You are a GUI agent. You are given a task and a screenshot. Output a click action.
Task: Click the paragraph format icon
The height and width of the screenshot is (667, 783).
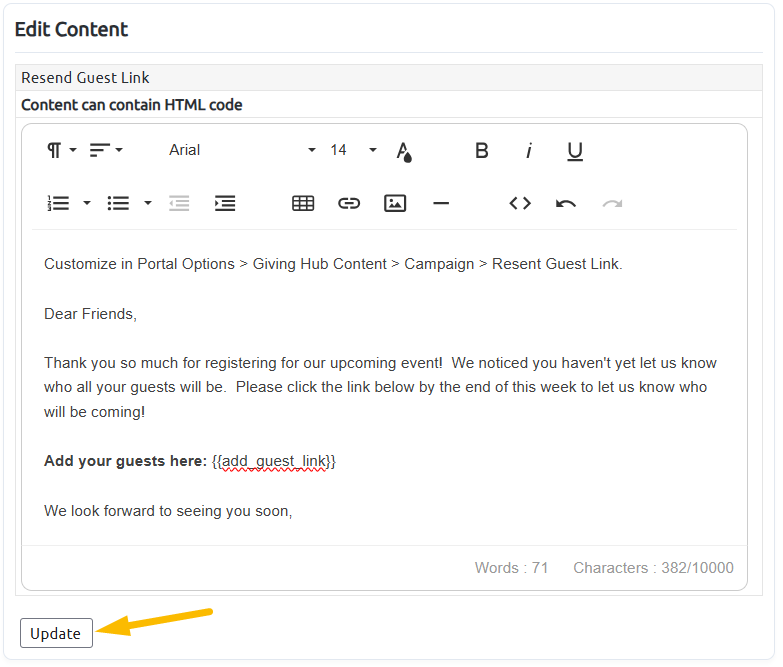point(54,150)
